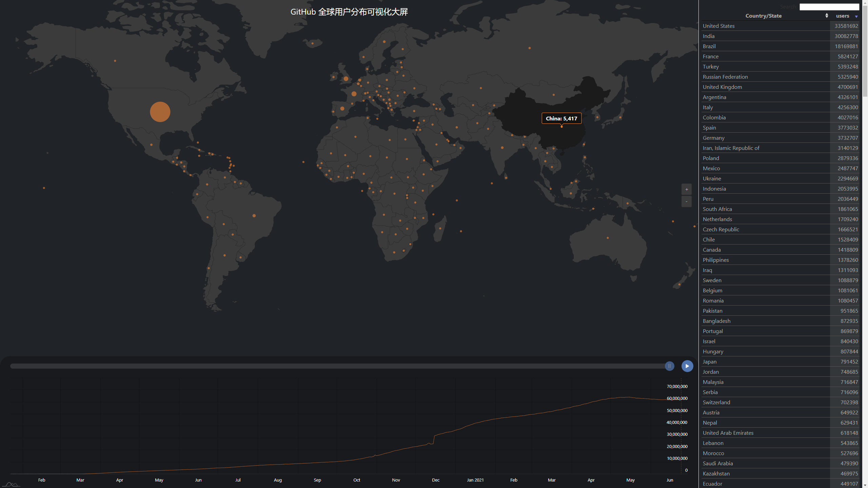Select the Portugal row
This screenshot has height=488, width=868.
(780, 331)
